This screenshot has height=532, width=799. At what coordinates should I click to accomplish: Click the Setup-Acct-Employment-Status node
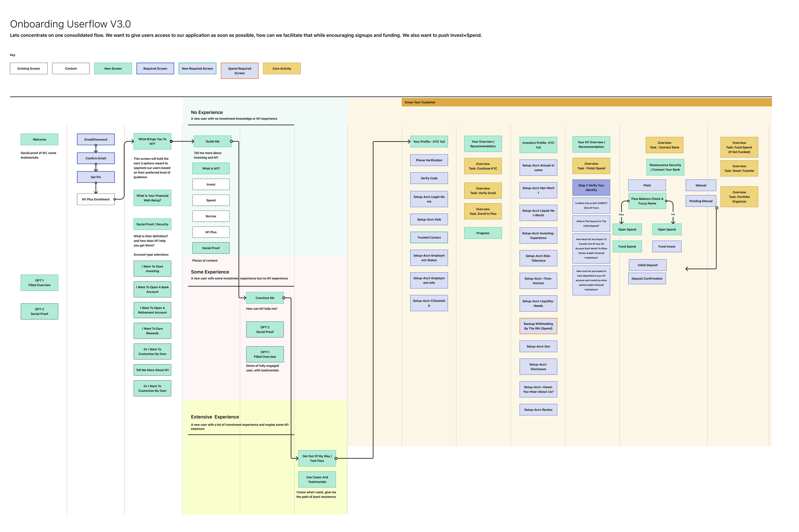coord(429,258)
